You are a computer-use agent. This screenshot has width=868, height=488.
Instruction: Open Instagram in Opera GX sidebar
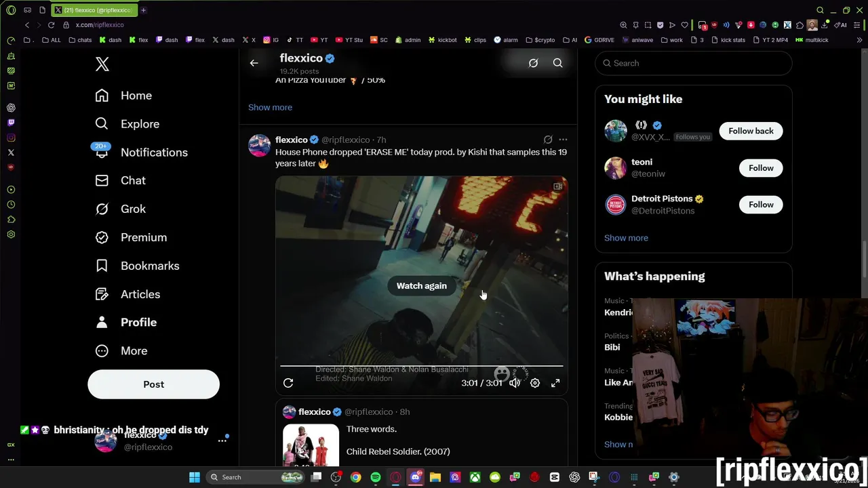[x=11, y=138]
